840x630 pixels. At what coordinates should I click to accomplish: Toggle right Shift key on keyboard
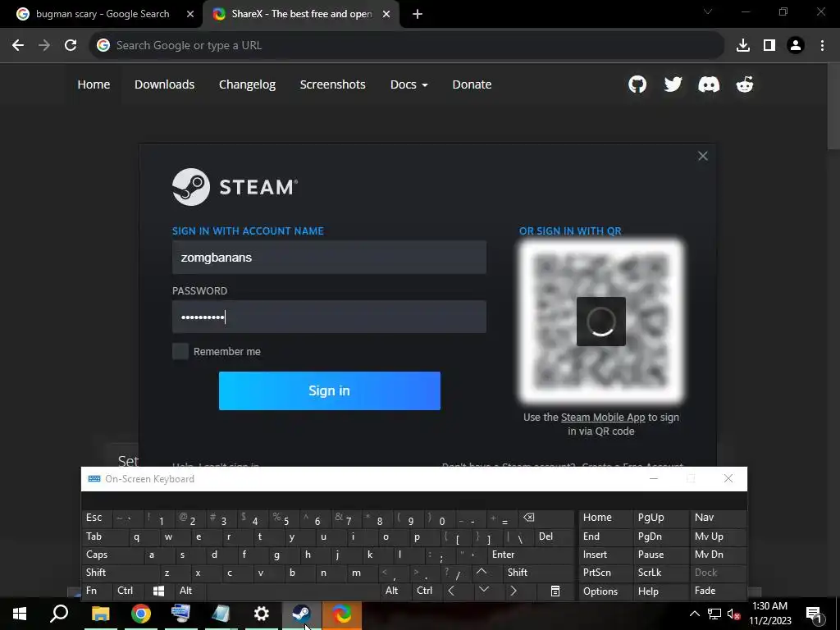tap(538, 573)
